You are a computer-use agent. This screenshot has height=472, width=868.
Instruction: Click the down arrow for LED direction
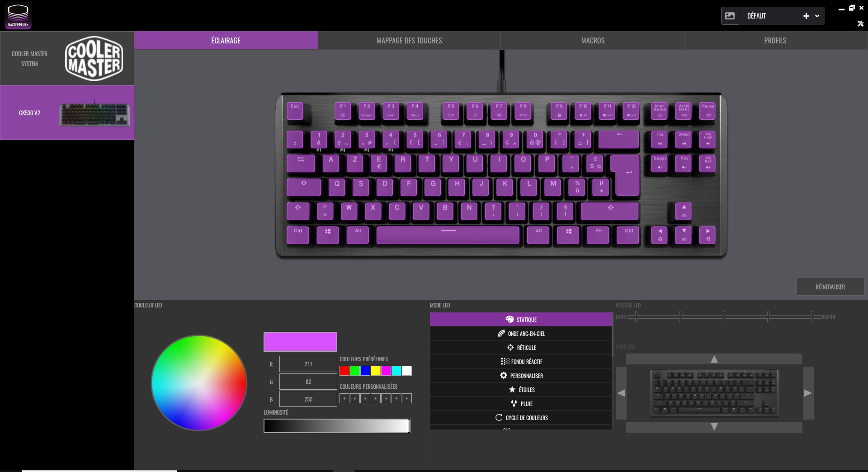click(x=714, y=427)
